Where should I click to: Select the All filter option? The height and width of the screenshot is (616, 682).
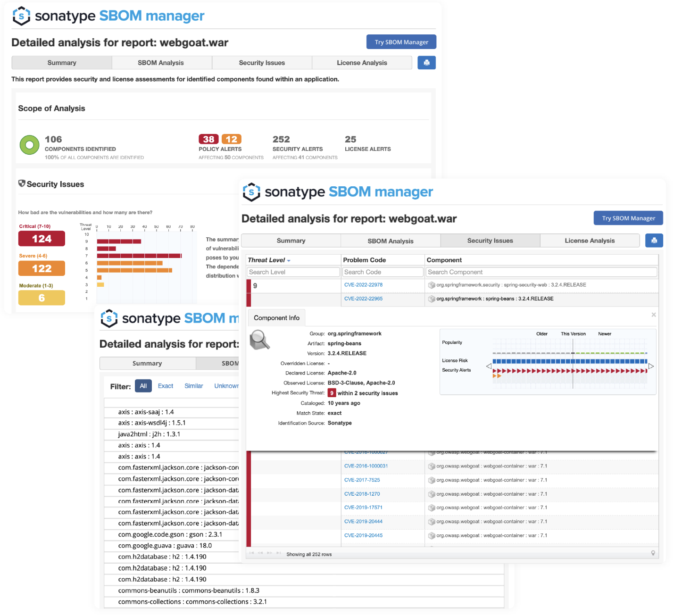coord(143,386)
